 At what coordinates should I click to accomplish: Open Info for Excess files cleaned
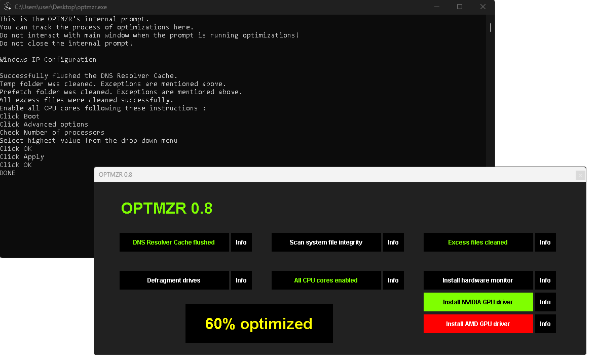[545, 242]
